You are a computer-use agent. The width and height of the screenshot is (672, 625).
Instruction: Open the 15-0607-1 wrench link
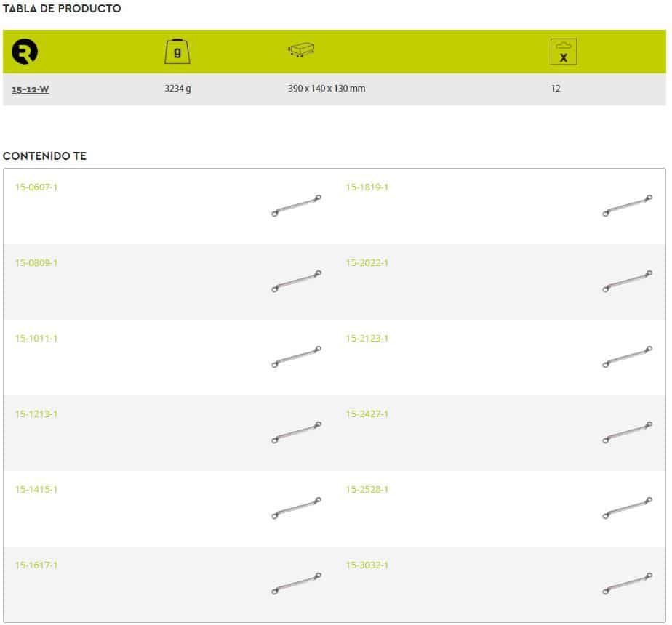click(x=36, y=187)
